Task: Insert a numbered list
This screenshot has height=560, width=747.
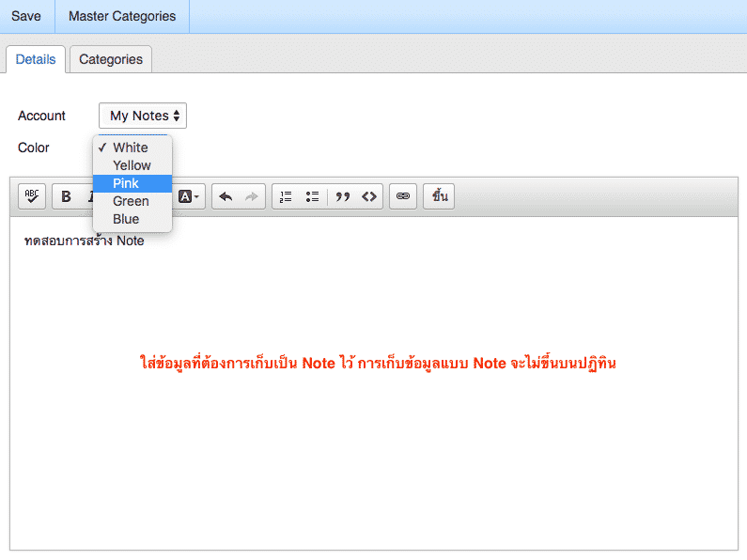Action: click(286, 196)
